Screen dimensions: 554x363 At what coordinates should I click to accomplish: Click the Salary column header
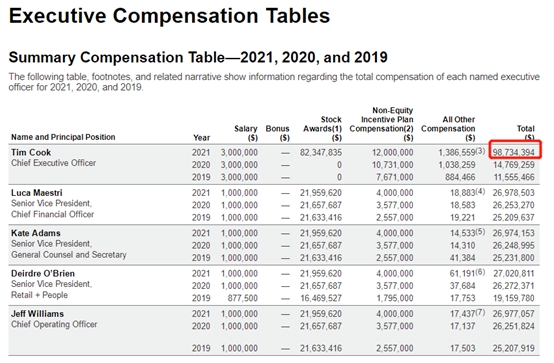[x=246, y=133]
